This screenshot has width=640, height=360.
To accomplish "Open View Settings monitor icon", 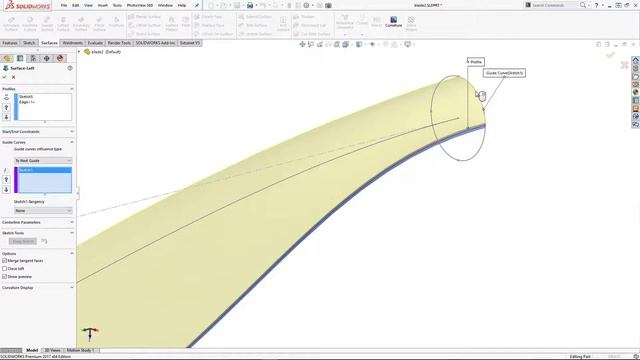I will pos(408,44).
